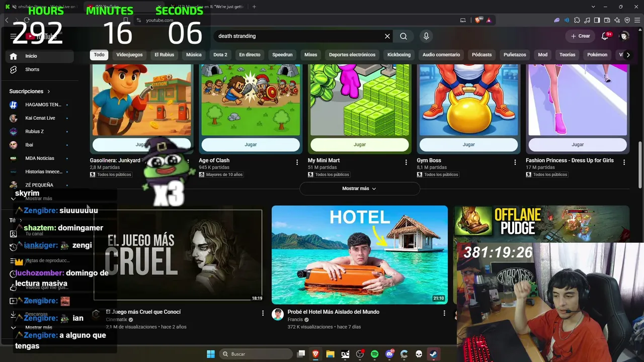Open the browser main hamburger menu
Viewport: 644px width, 362px height.
point(637,20)
